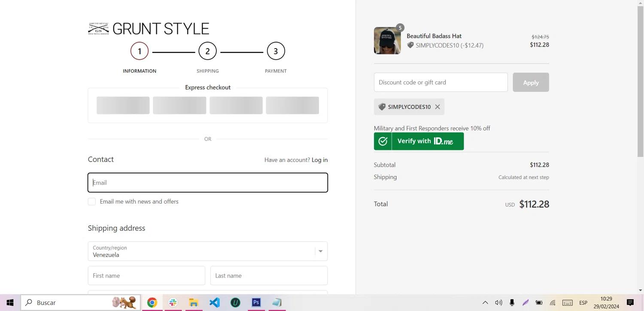This screenshot has height=311, width=644.
Task: Open the Windows Start menu
Action: 10,302
